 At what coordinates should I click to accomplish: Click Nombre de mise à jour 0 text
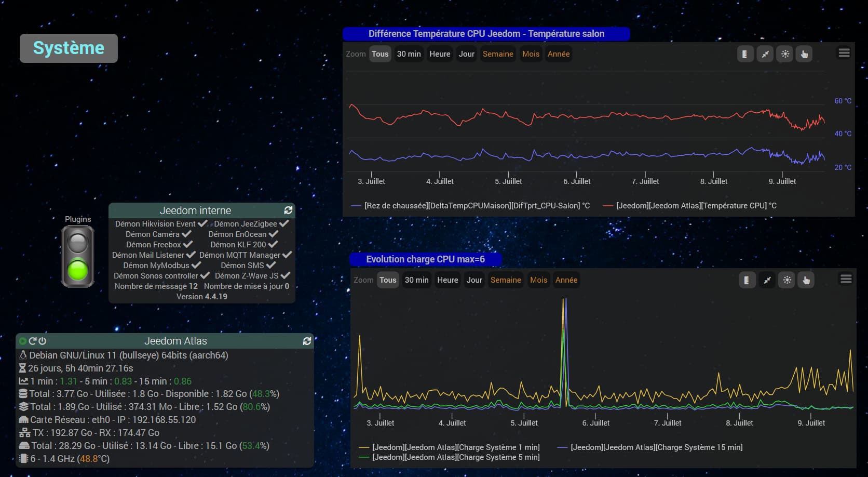247,286
